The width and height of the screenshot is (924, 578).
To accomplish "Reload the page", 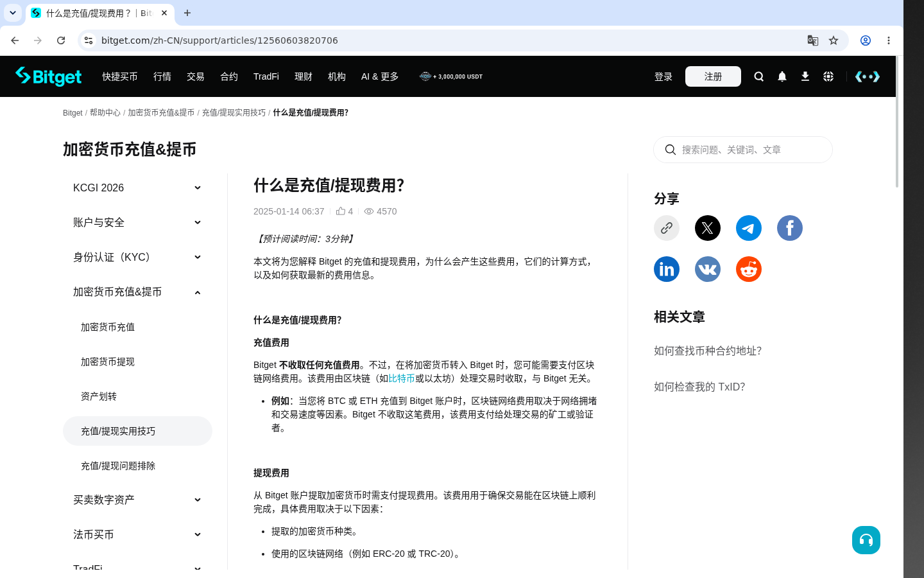I will (61, 40).
